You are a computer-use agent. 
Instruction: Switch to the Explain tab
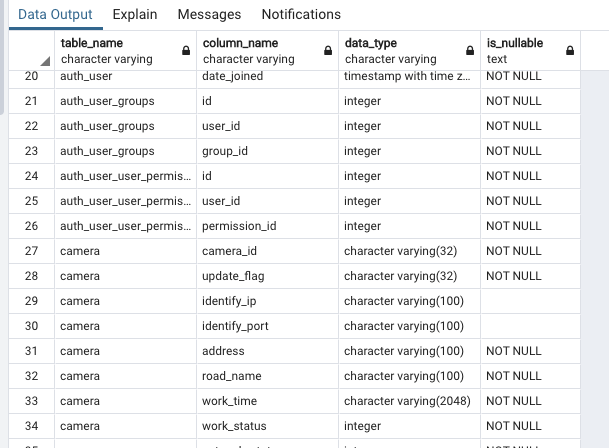click(135, 14)
